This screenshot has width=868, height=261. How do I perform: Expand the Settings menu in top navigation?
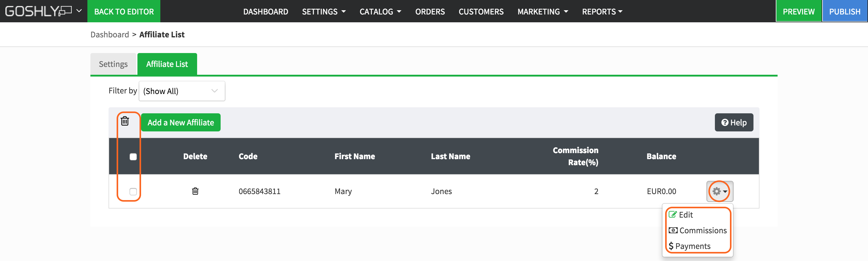tap(323, 12)
